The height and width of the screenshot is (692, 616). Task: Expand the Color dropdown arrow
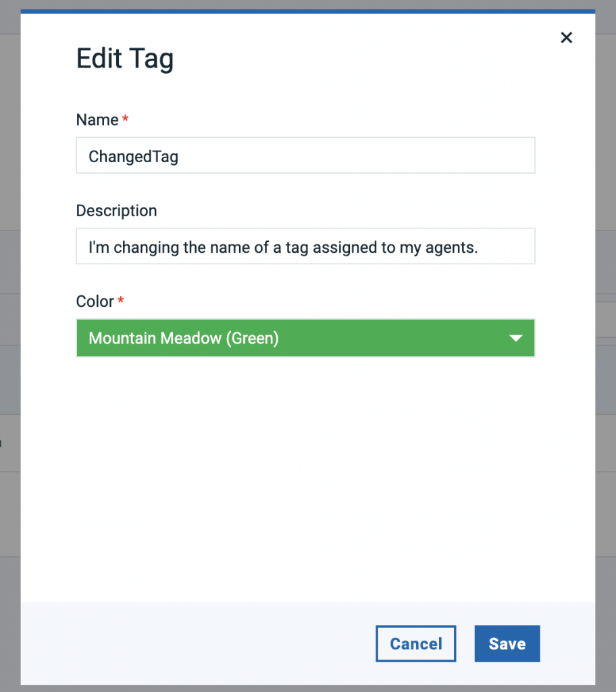516,338
